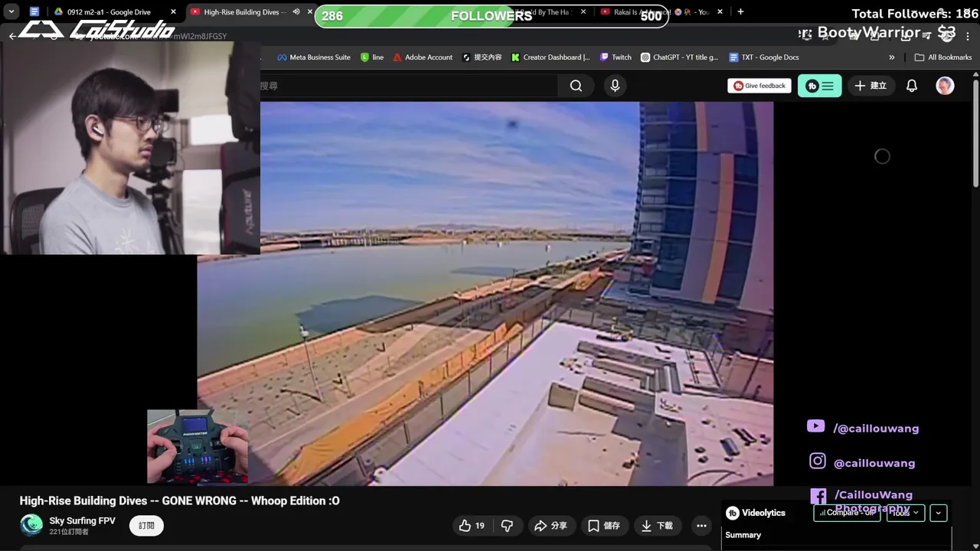Open the browser tab search dropdown
The height and width of the screenshot is (551, 980).
(11, 11)
